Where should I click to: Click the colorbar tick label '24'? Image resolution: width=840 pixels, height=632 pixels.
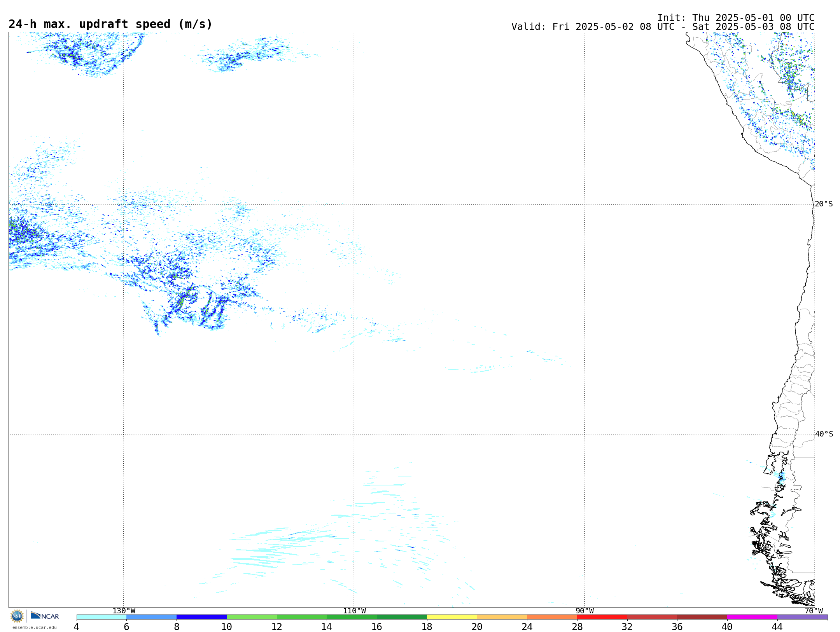coord(527,627)
